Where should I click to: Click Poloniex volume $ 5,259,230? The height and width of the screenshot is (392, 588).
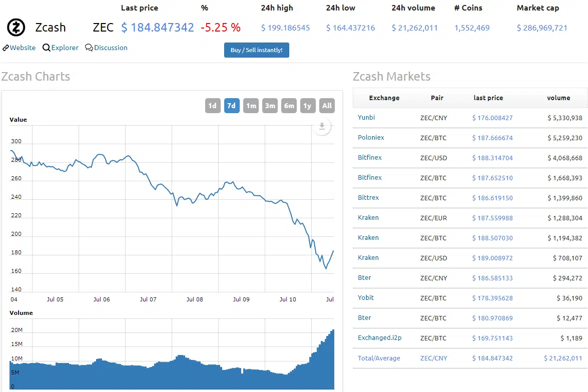[x=565, y=138]
